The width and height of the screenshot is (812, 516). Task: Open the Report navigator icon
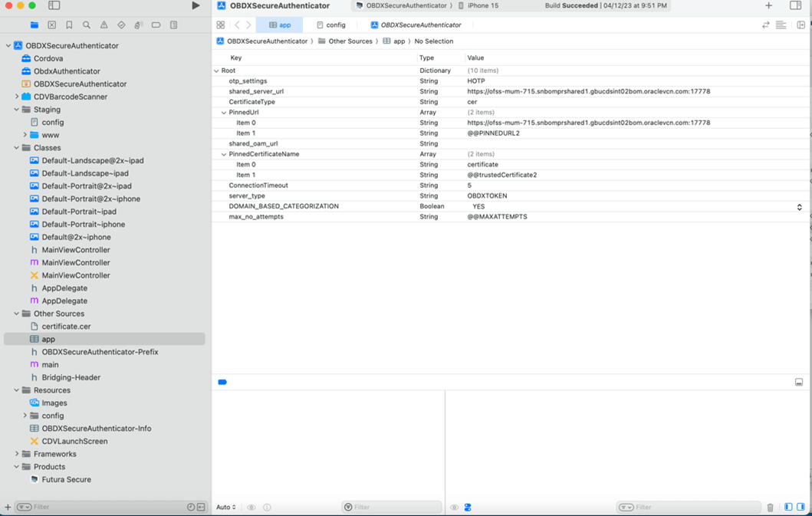coord(173,25)
